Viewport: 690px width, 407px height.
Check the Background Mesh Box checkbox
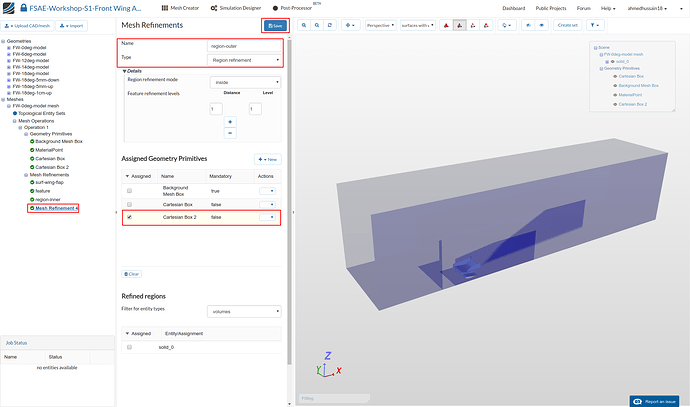pos(129,189)
